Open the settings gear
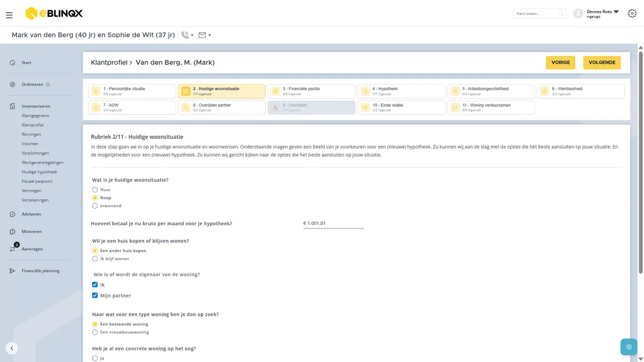The width and height of the screenshot is (644, 362). pyautogui.click(x=632, y=13)
